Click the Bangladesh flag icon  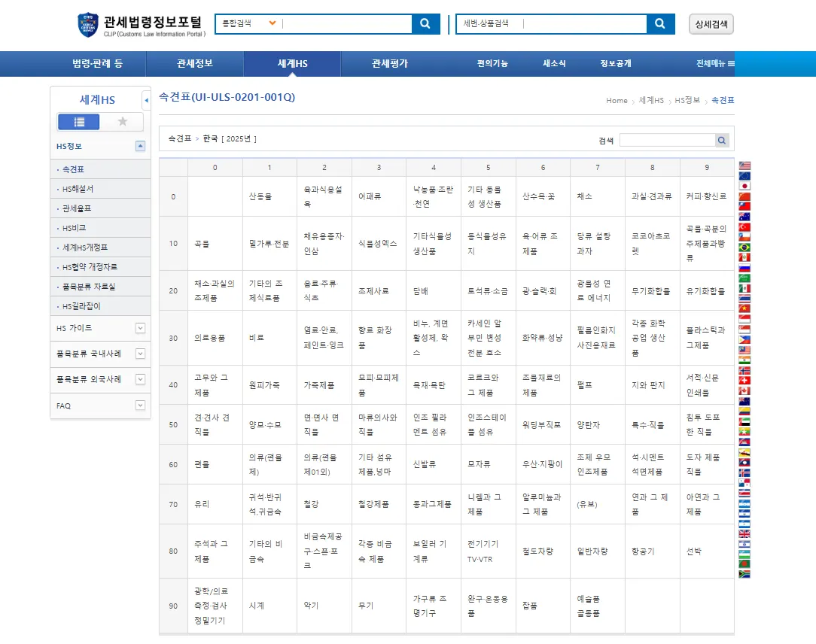coord(744,564)
